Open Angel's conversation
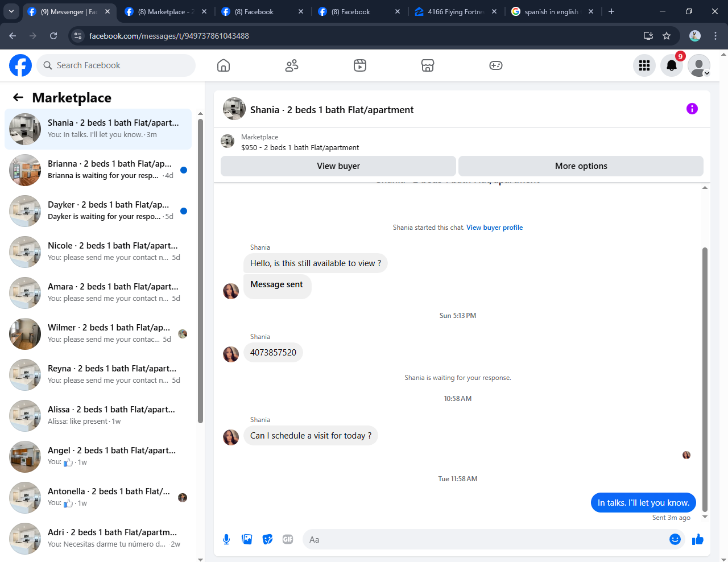 click(x=98, y=457)
